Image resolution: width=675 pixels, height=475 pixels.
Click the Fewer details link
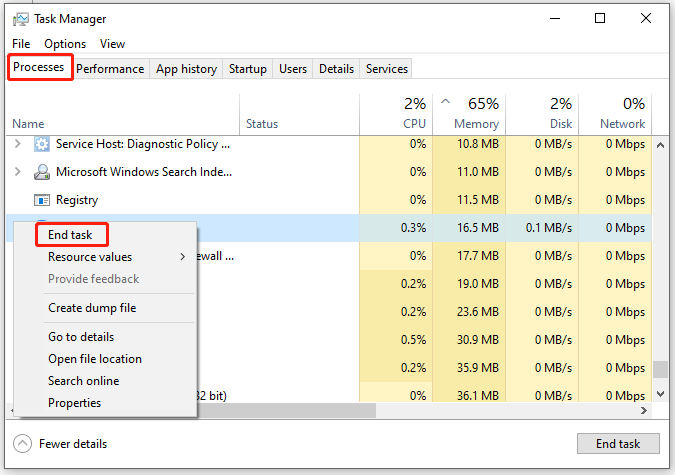pos(73,444)
